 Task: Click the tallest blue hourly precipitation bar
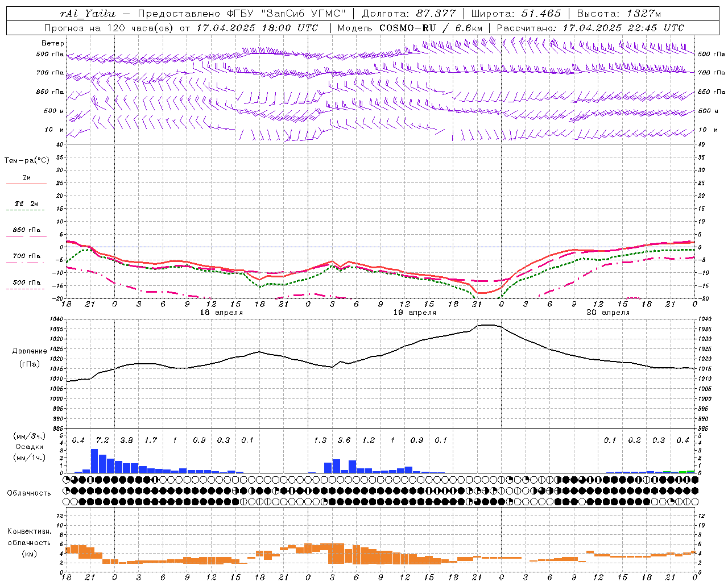pos(94,461)
